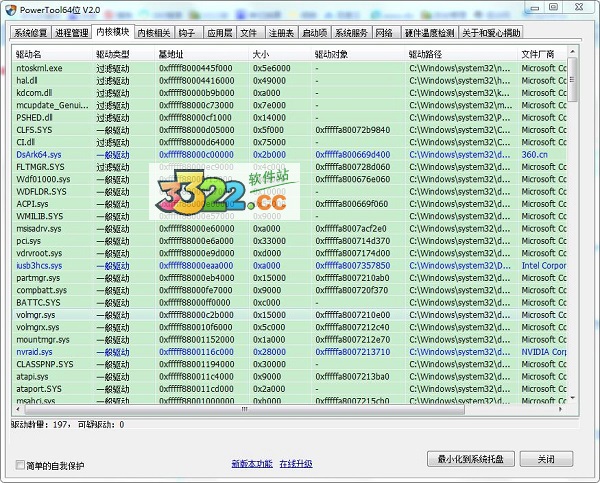This screenshot has height=483, width=600.
Task: Select the nvraid.sys driver row
Action: click(290, 352)
